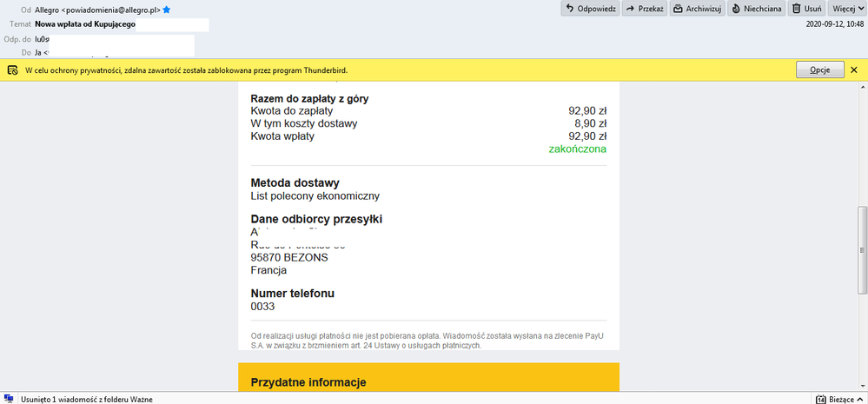Dismiss the yellow privacy notification bar

853,70
